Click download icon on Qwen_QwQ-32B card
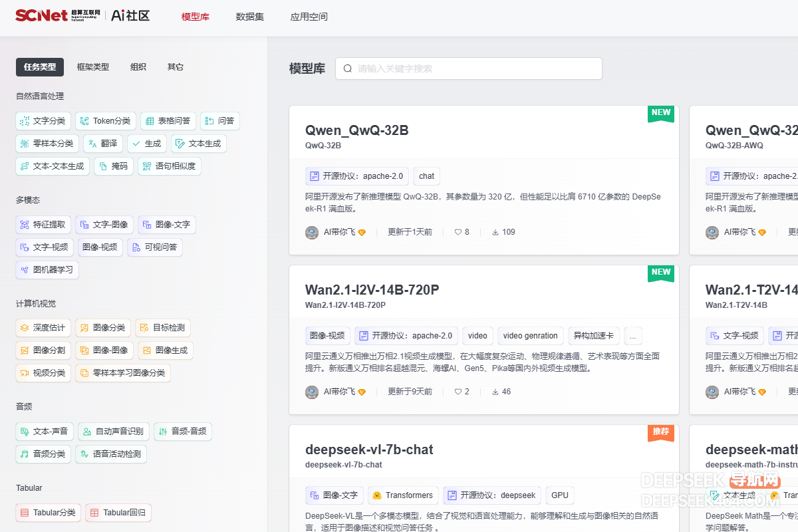 tap(495, 232)
